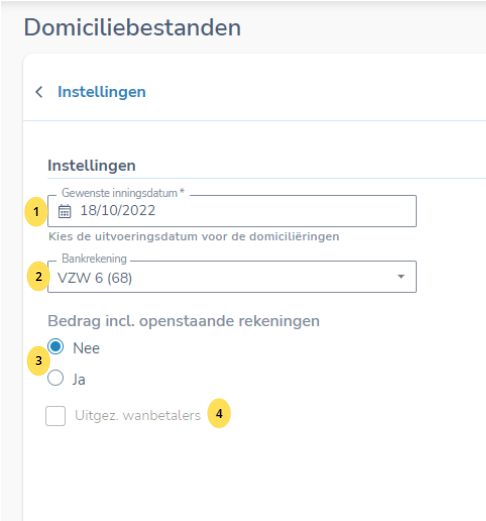
Task: Click the yellow number 3 marker
Action: tap(38, 360)
